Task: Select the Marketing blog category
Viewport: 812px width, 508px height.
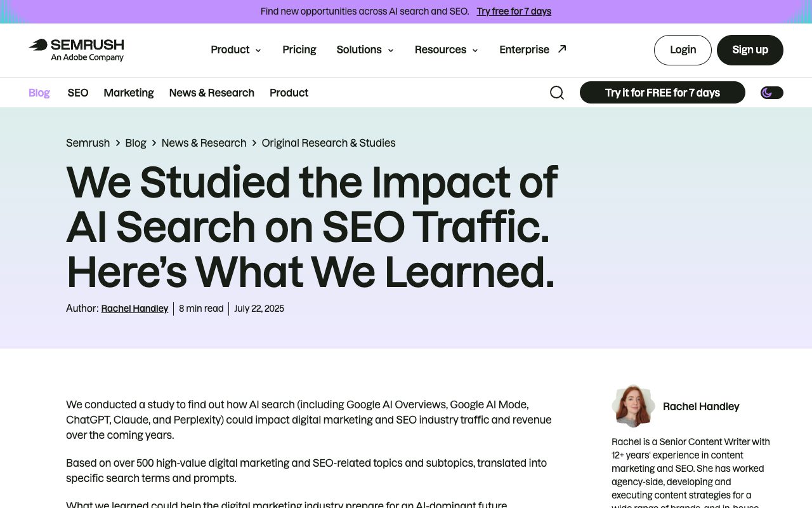Action: 129,93
